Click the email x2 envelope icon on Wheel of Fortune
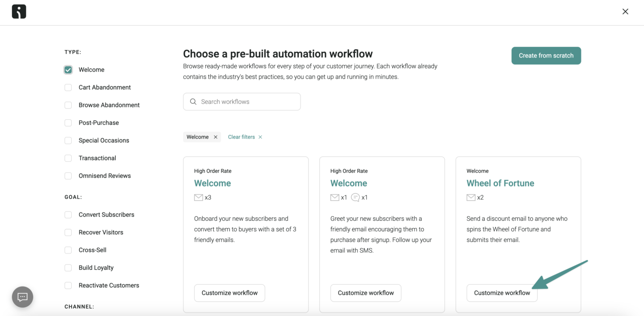Screen dimensions: 644x316 [x=471, y=198]
